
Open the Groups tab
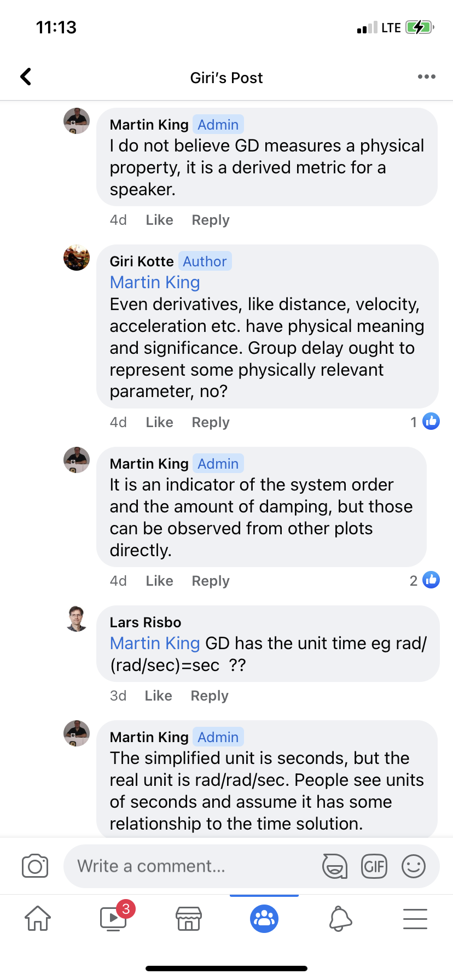pyautogui.click(x=264, y=919)
